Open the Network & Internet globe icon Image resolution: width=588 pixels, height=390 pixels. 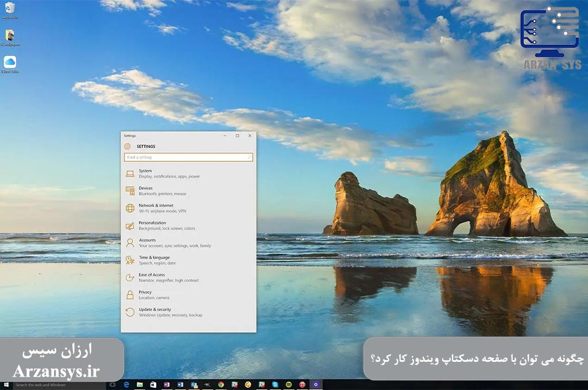tap(130, 208)
